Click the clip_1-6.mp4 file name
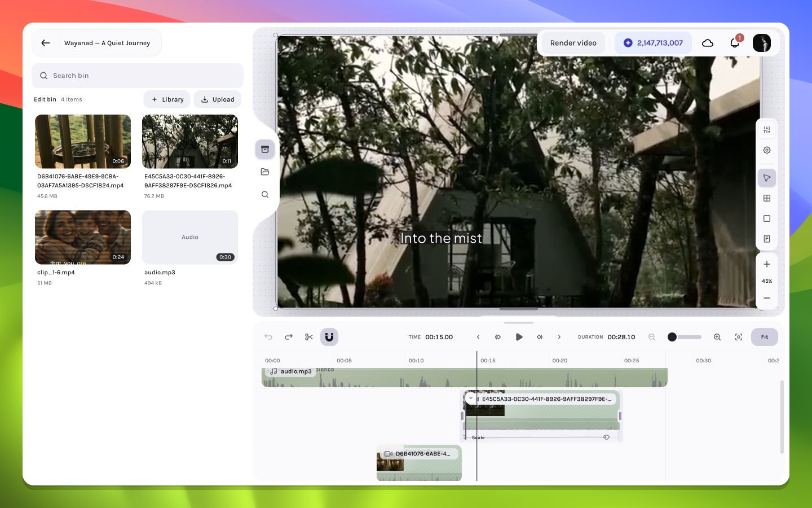This screenshot has width=812, height=508. click(x=56, y=272)
